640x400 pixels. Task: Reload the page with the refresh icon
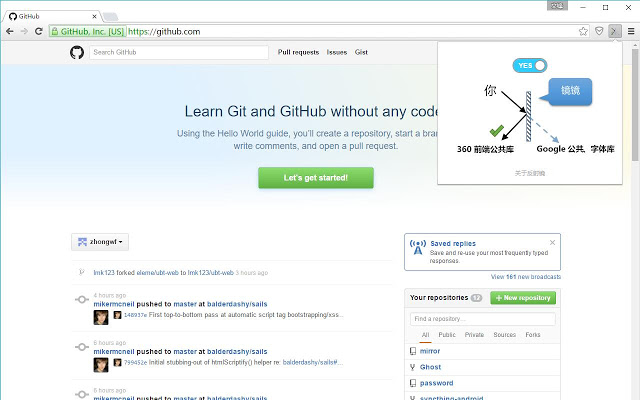tap(38, 31)
